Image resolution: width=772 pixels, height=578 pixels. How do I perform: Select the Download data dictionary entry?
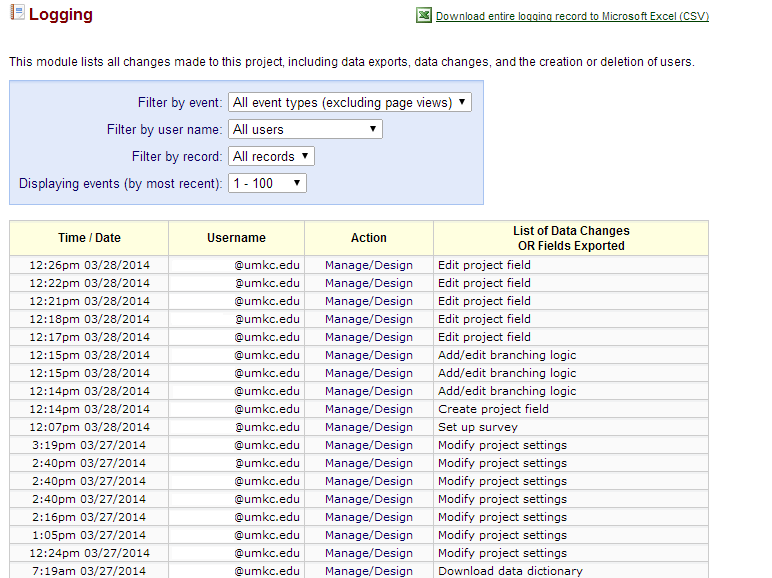[510, 571]
